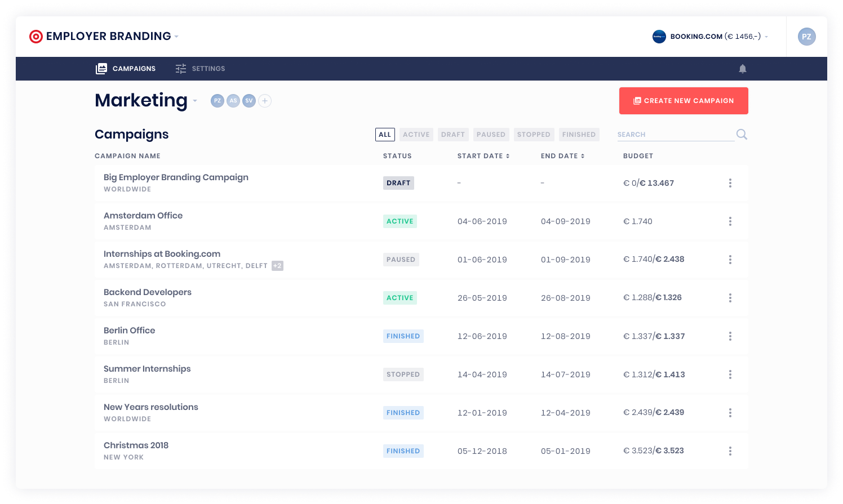The width and height of the screenshot is (843, 504).
Task: Click into the Search input field
Action: click(675, 135)
